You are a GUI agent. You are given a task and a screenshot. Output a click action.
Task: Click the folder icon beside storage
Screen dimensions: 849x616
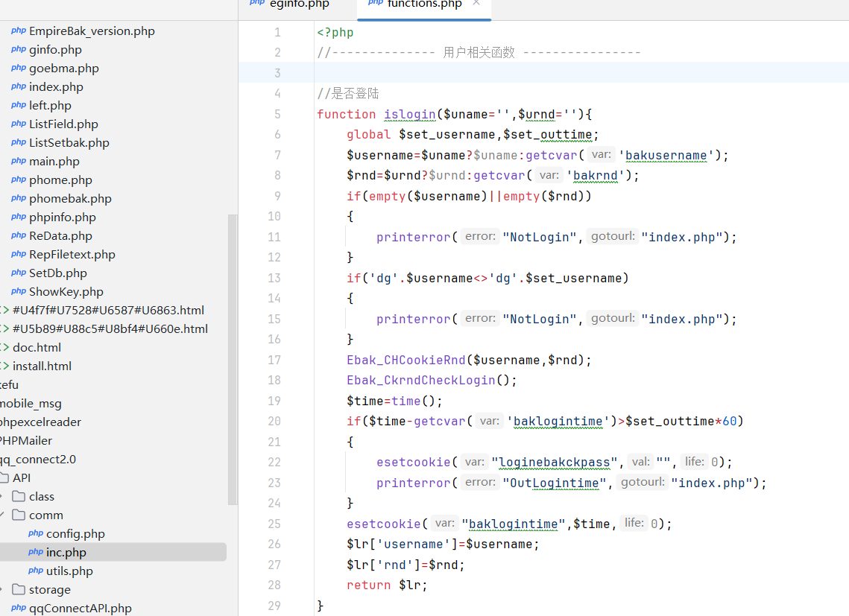click(x=19, y=590)
